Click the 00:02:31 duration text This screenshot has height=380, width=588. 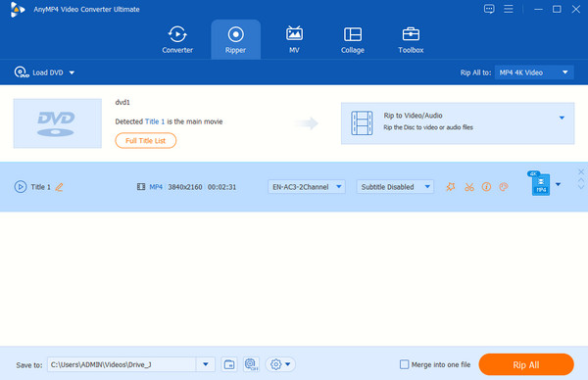point(221,187)
